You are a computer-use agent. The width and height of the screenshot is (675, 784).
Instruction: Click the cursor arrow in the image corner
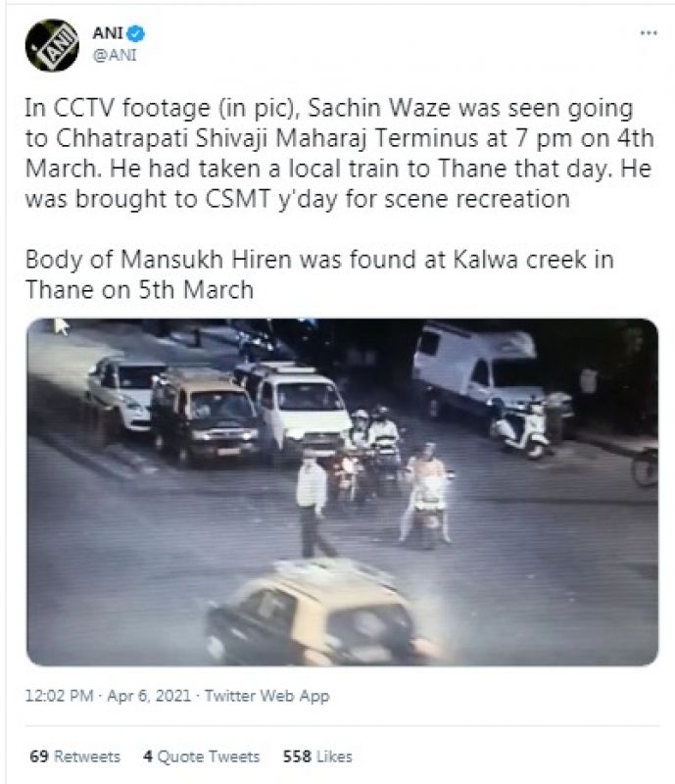61,327
